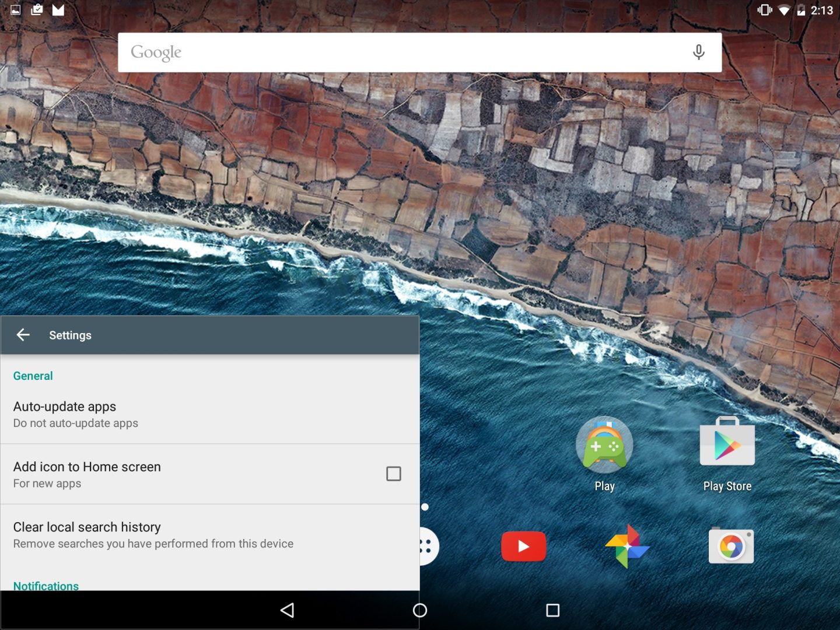Go back from Settings
The width and height of the screenshot is (840, 630).
pyautogui.click(x=23, y=335)
